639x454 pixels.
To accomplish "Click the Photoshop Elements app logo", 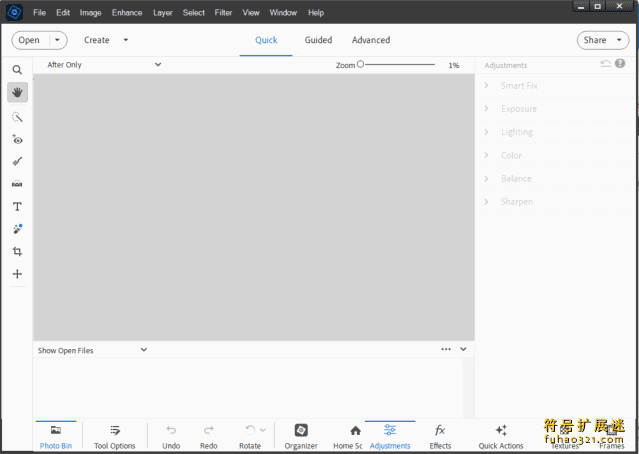I will coord(14,13).
